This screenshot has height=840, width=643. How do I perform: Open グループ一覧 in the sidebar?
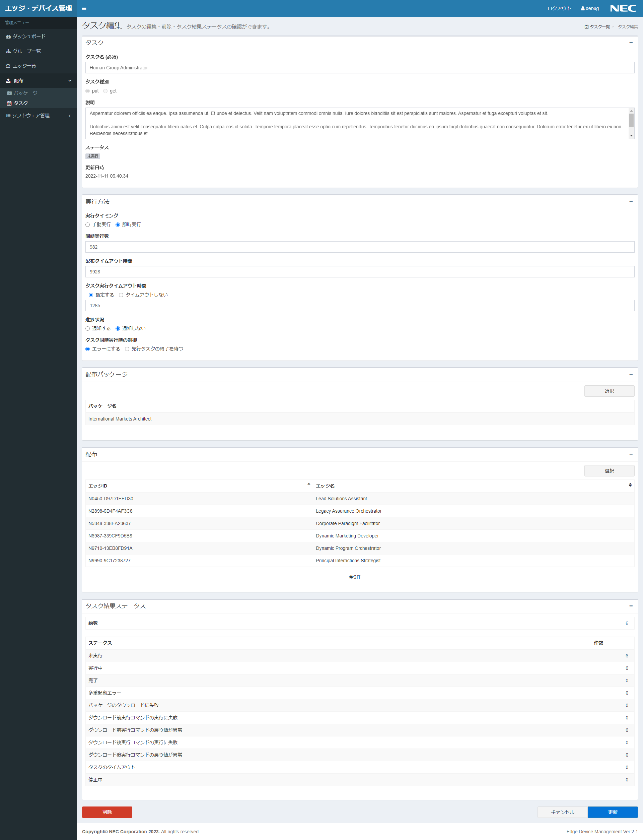(x=26, y=51)
